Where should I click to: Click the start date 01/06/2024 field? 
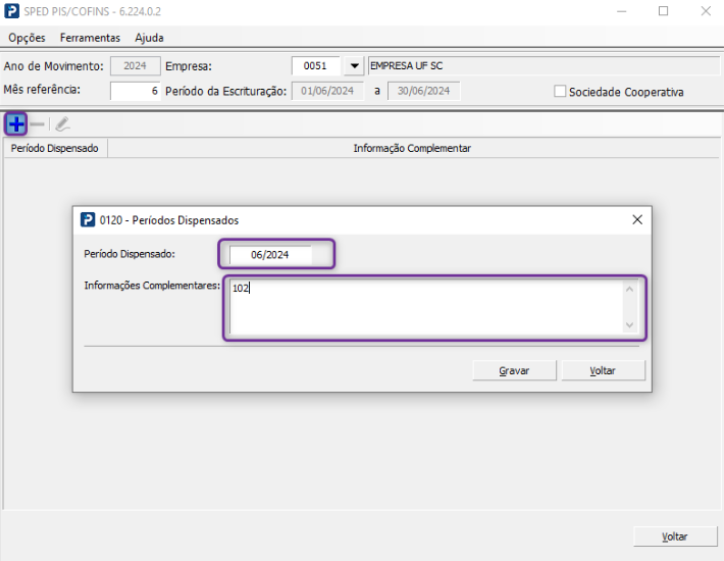(x=327, y=91)
